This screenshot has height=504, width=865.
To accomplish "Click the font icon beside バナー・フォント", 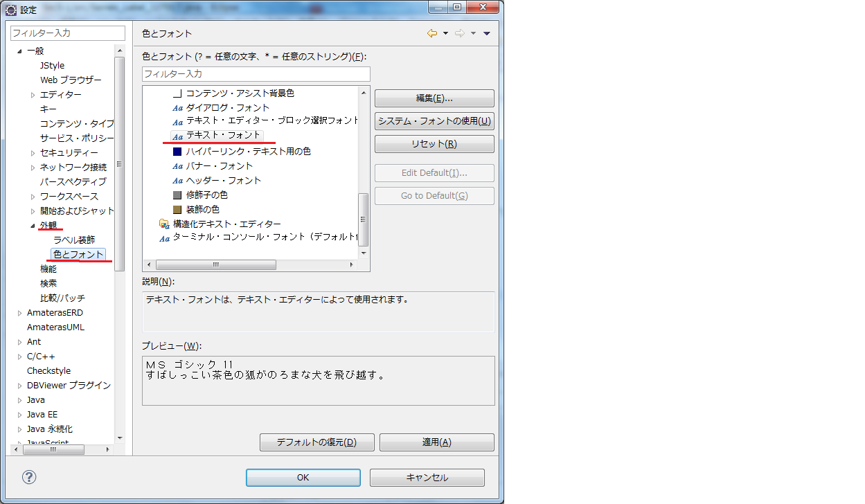I will tap(177, 166).
